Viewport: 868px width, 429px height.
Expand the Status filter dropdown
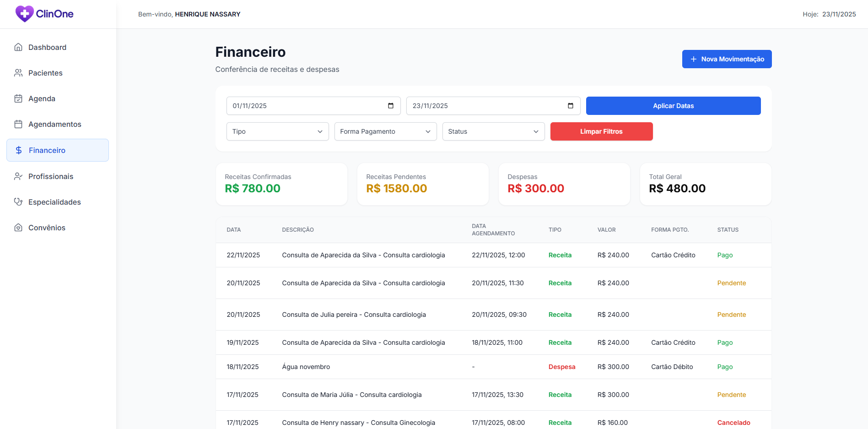[493, 131]
